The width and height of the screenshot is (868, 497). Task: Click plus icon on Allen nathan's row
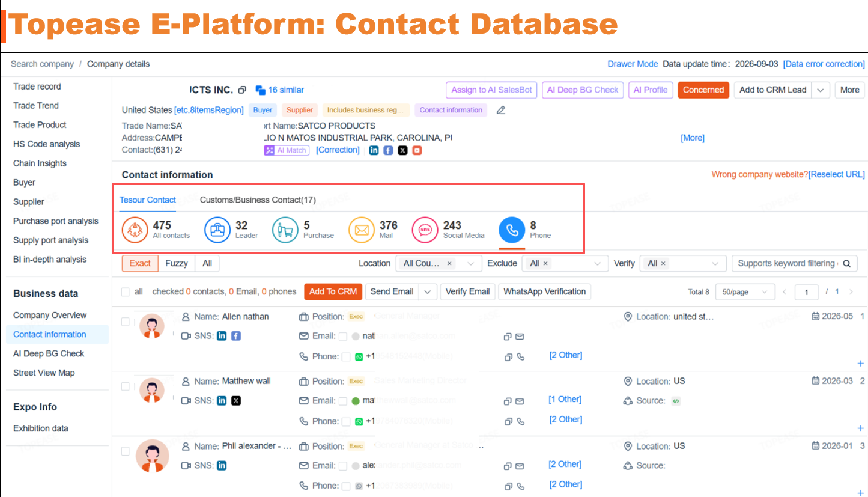point(861,364)
